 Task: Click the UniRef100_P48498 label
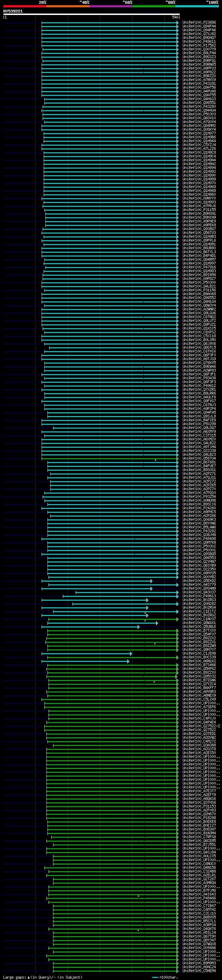click(x=199, y=539)
